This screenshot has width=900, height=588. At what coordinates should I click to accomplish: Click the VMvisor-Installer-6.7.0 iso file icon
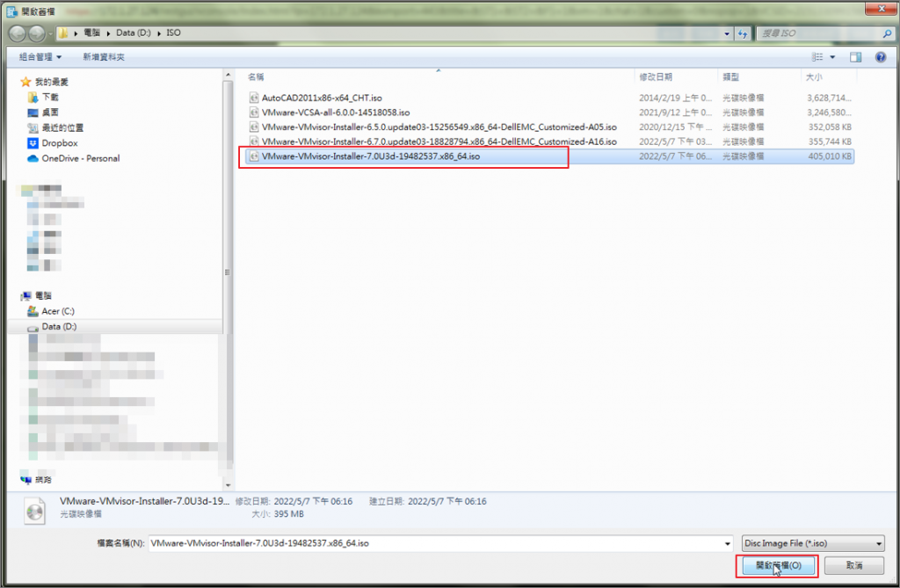pyautogui.click(x=254, y=142)
